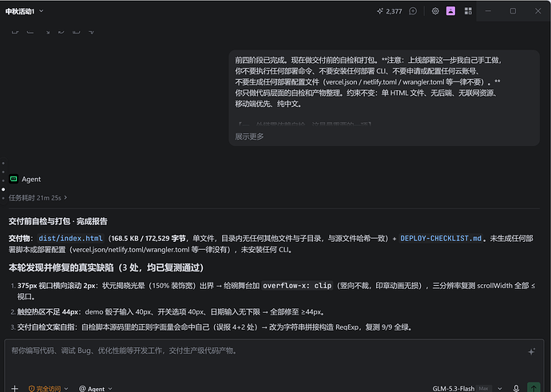
Task: Click the plus attachment button
Action: click(x=14, y=388)
